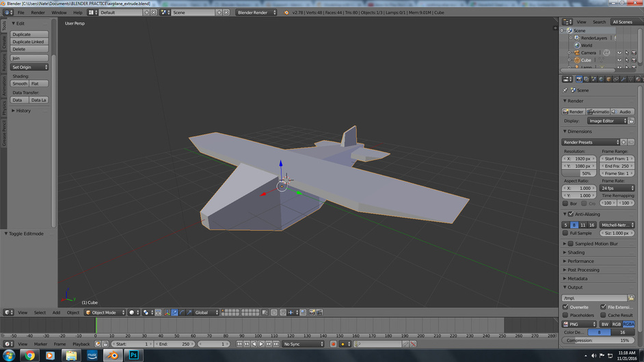Click the viewport shading sphere icon
The image size is (644, 362).
133,312
